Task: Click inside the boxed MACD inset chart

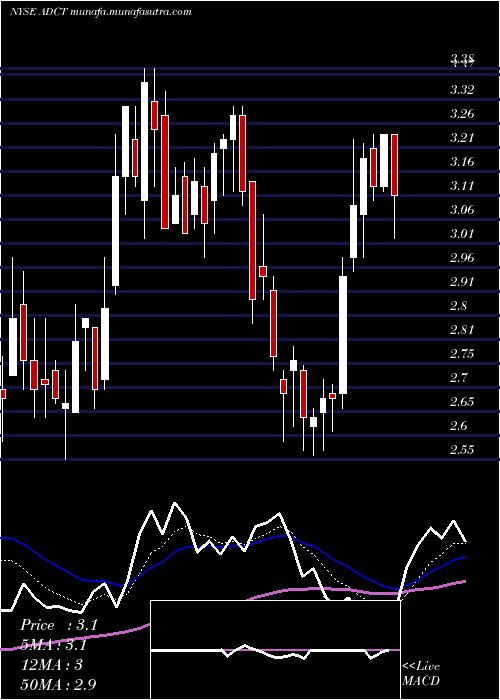Action: pyautogui.click(x=275, y=650)
